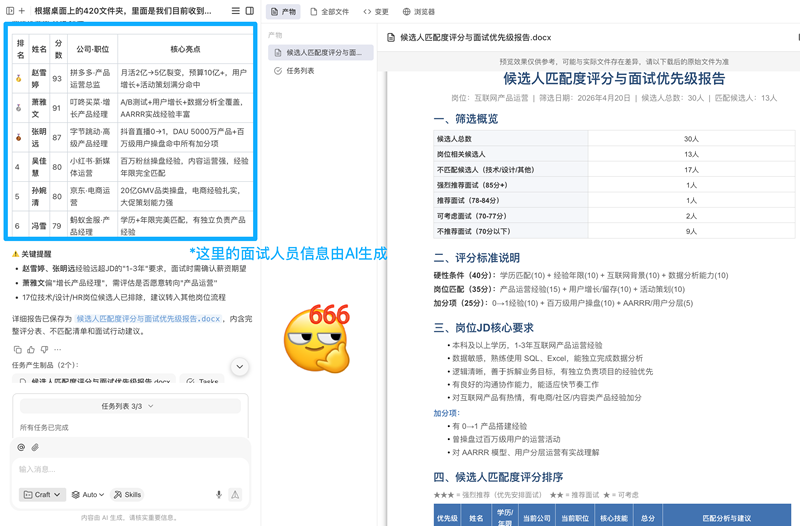Click the 公司·职位 column header in chat table
This screenshot has width=800, height=526.
click(92, 49)
